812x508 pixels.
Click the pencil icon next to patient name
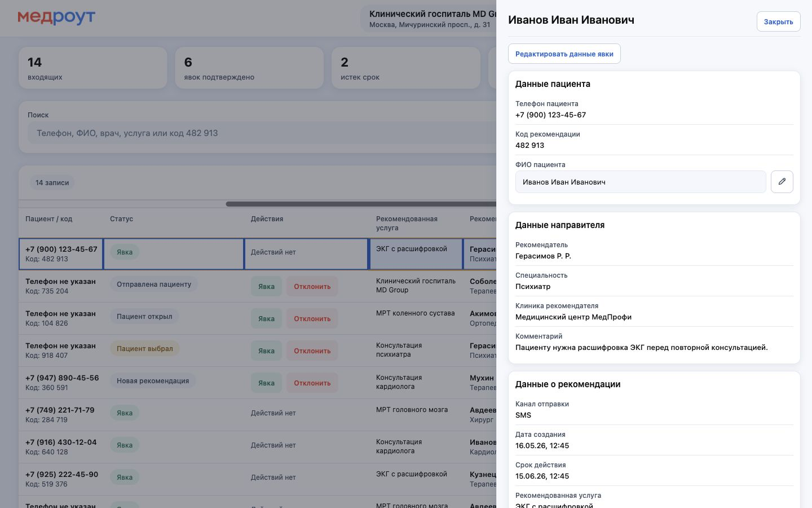click(782, 182)
